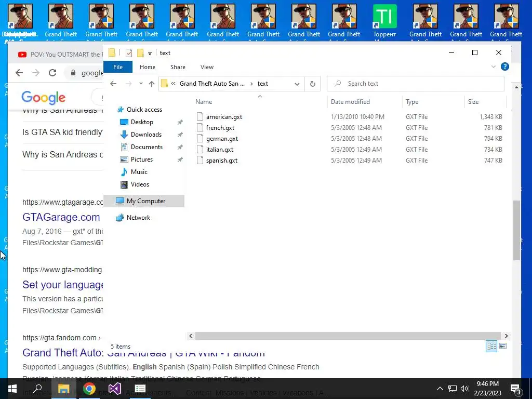
Task: Unpin Downloads using its pin icon
Action: pyautogui.click(x=180, y=135)
